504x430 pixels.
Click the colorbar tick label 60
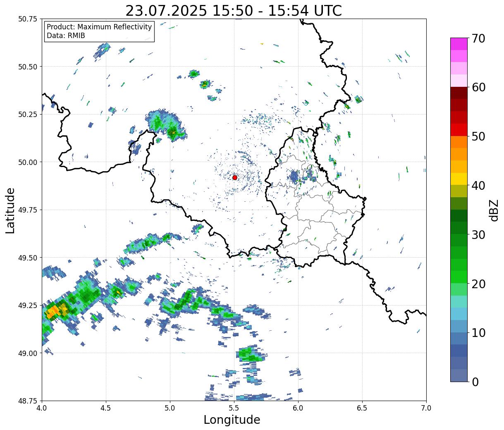[479, 87]
